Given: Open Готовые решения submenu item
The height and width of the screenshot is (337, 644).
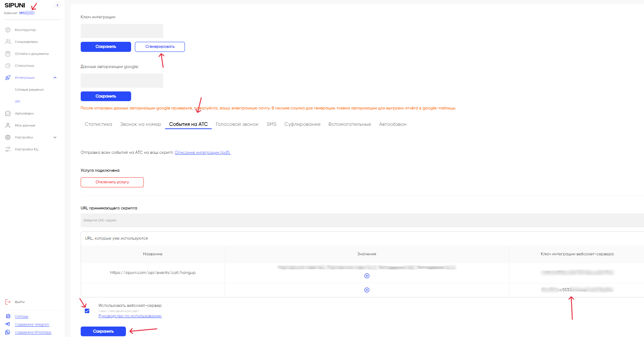Looking at the screenshot, I should click(x=29, y=90).
